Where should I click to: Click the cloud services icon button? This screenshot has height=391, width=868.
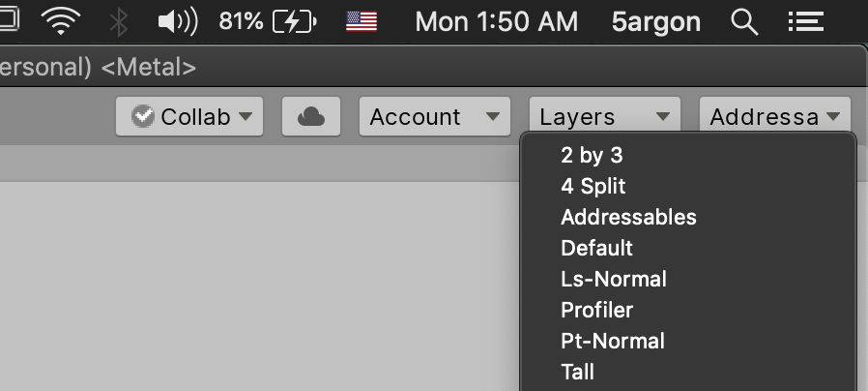pyautogui.click(x=310, y=117)
